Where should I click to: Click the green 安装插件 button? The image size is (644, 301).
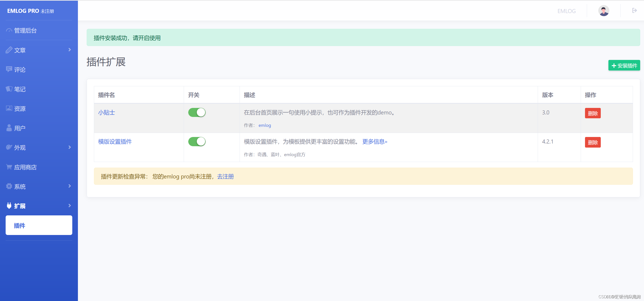point(624,66)
